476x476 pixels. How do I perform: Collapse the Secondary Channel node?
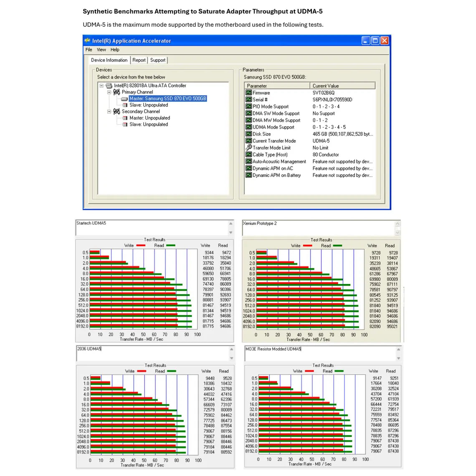point(109,111)
